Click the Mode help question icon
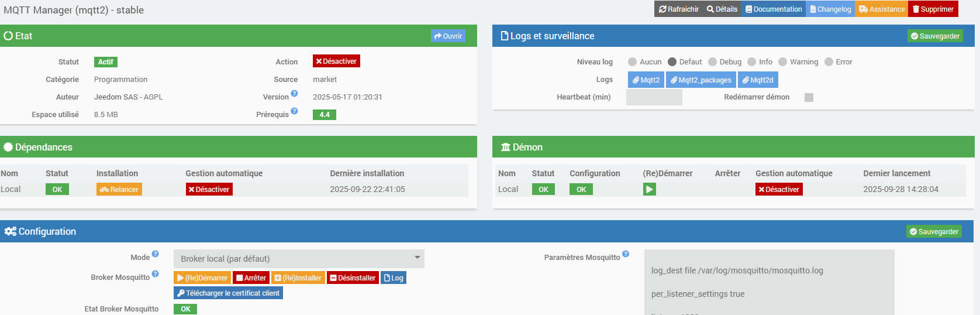The width and height of the screenshot is (980, 315). [155, 254]
